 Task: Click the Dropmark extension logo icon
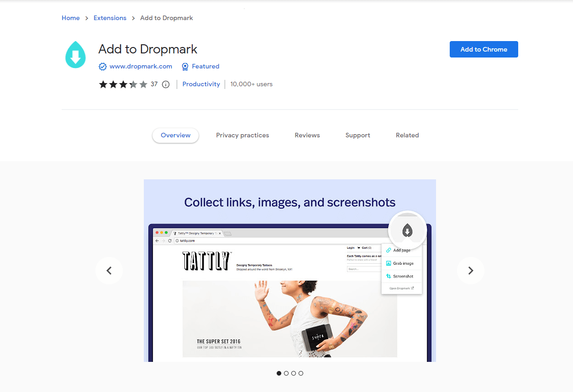click(75, 54)
